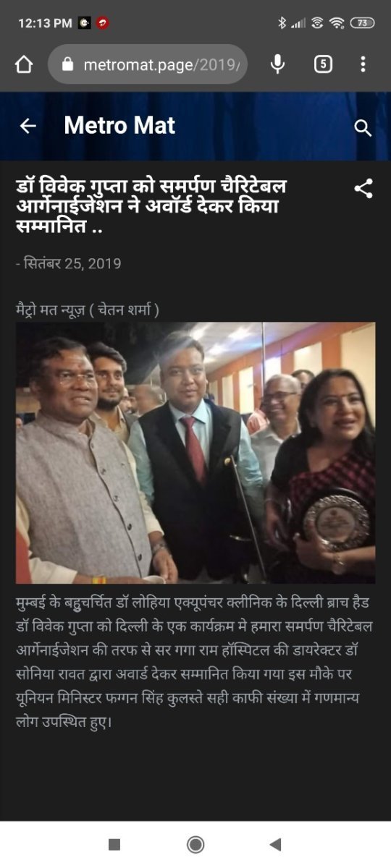
Task: Go back with the Metro Mat arrow
Action: [x=28, y=127]
